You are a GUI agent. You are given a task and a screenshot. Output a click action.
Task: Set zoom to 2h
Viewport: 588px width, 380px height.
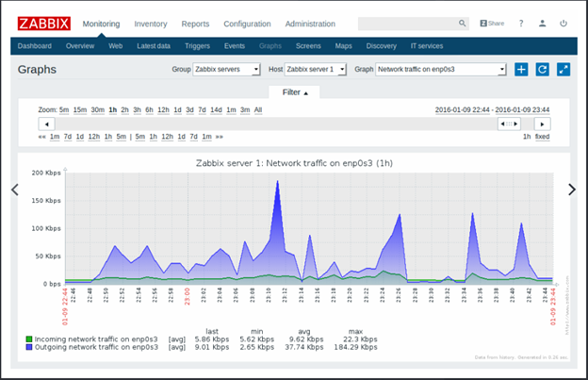click(125, 110)
